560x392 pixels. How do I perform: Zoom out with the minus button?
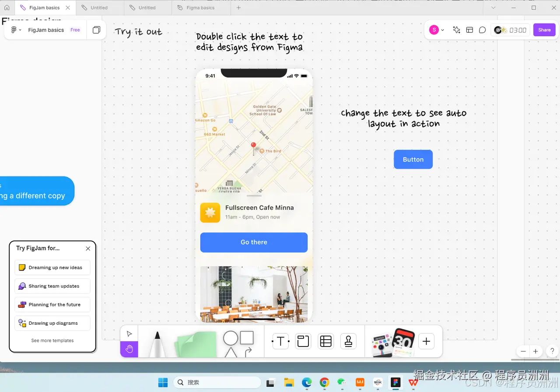click(523, 351)
